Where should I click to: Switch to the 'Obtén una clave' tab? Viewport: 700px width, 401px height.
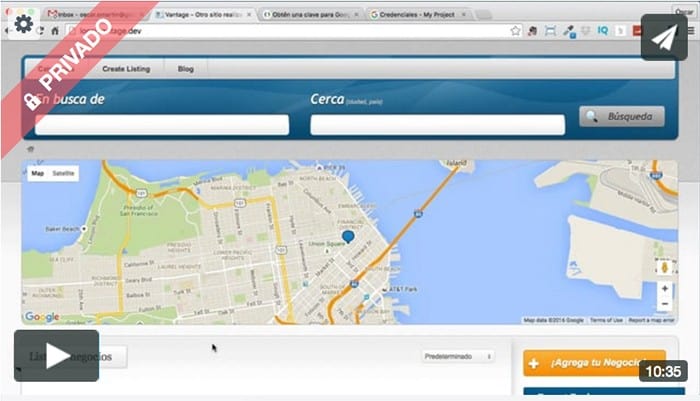(x=310, y=14)
